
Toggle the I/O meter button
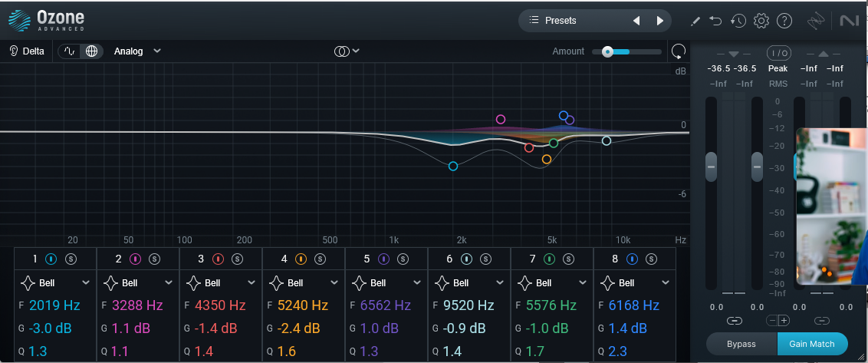click(x=779, y=53)
